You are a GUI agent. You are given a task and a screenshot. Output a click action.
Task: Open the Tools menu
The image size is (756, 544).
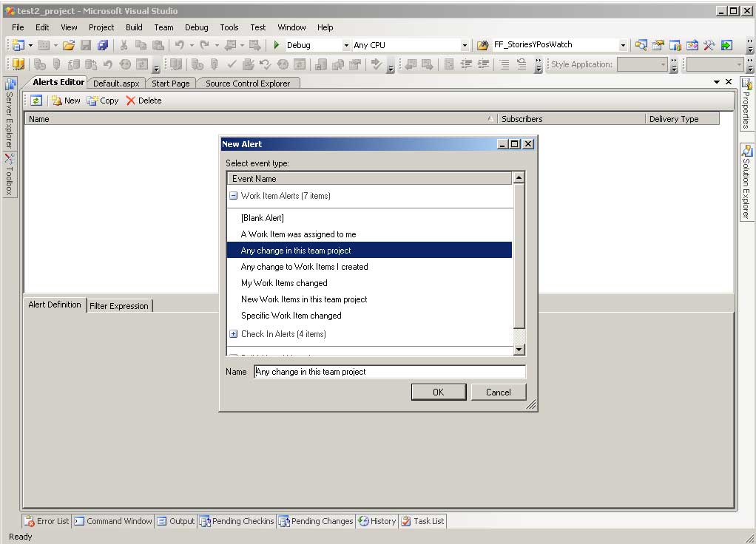pyautogui.click(x=229, y=27)
